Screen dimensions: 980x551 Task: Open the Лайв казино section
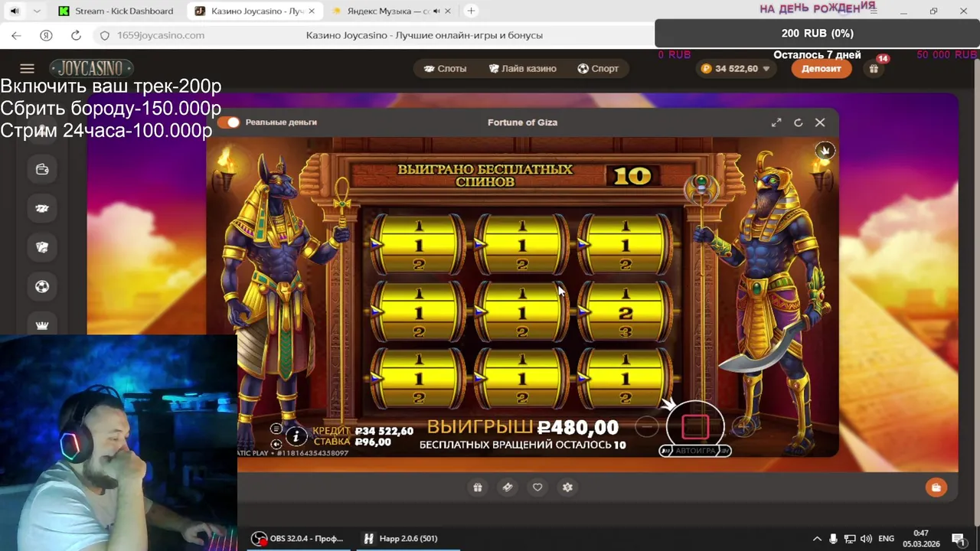(x=522, y=68)
